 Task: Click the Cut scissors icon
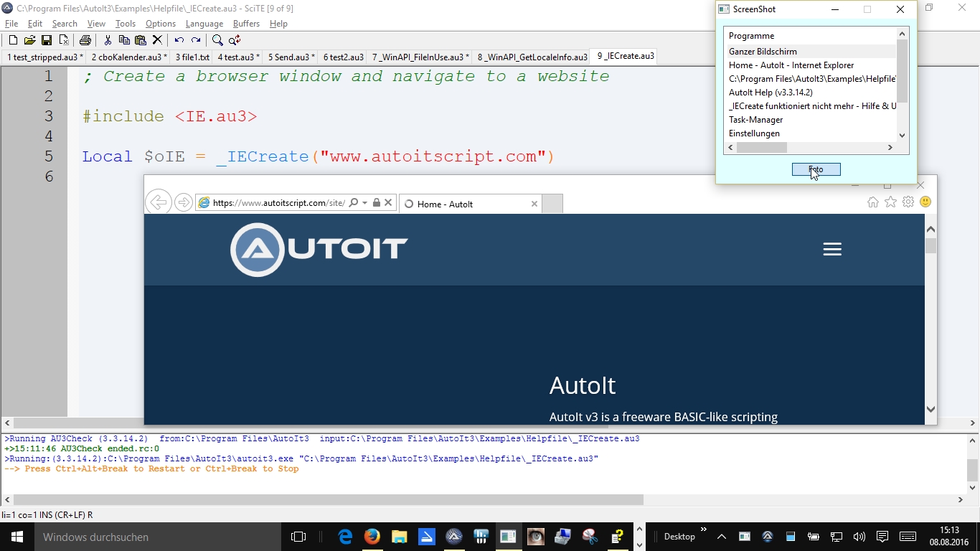click(108, 40)
